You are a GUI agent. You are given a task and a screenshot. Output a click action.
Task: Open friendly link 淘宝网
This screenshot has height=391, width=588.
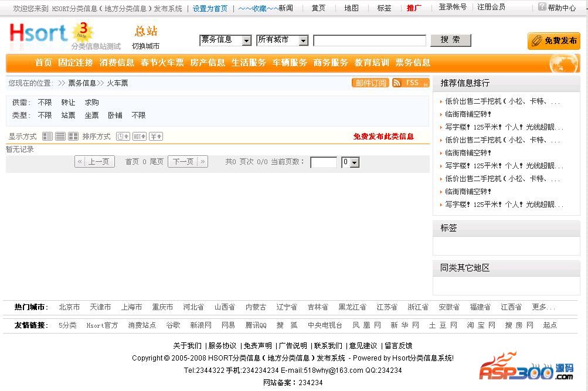point(481,325)
